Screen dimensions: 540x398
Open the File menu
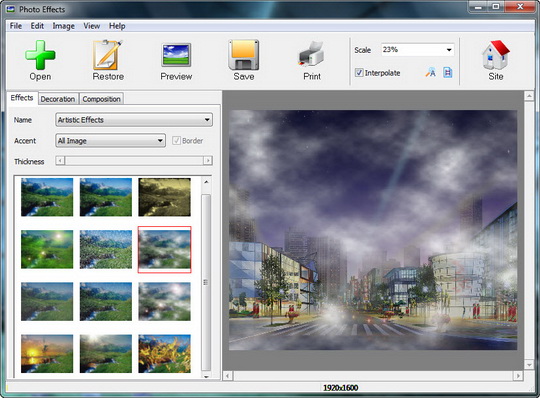15,26
